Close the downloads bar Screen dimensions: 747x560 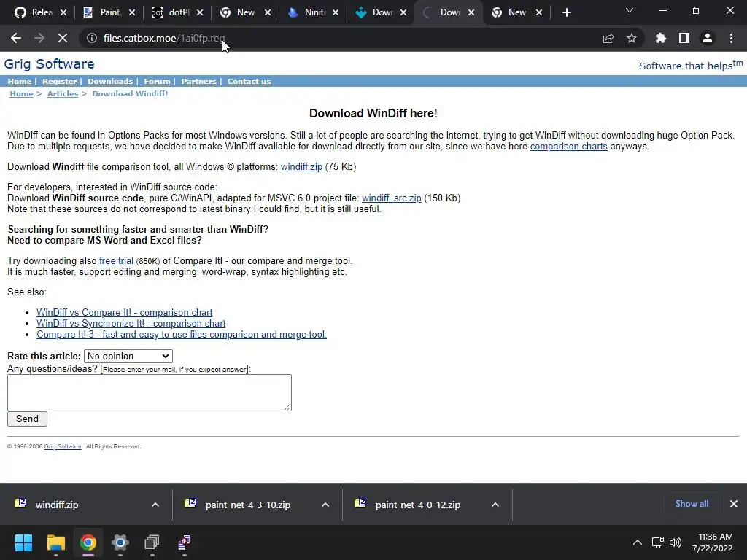click(734, 504)
